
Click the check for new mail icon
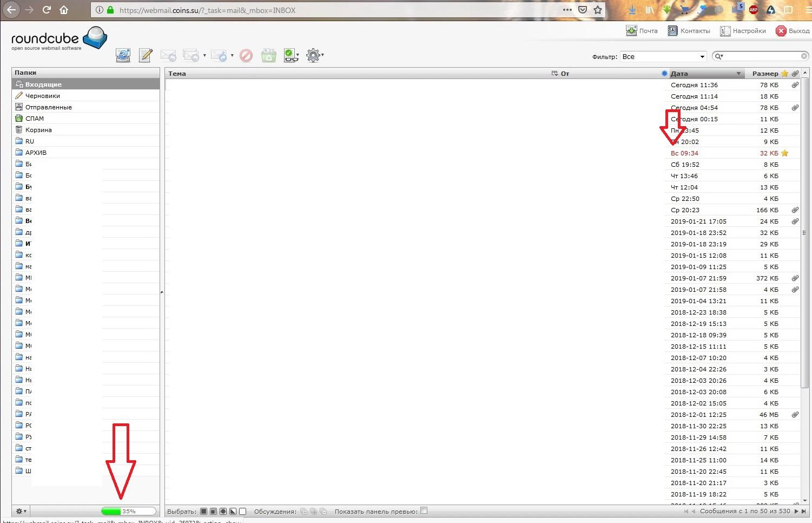pyautogui.click(x=123, y=55)
